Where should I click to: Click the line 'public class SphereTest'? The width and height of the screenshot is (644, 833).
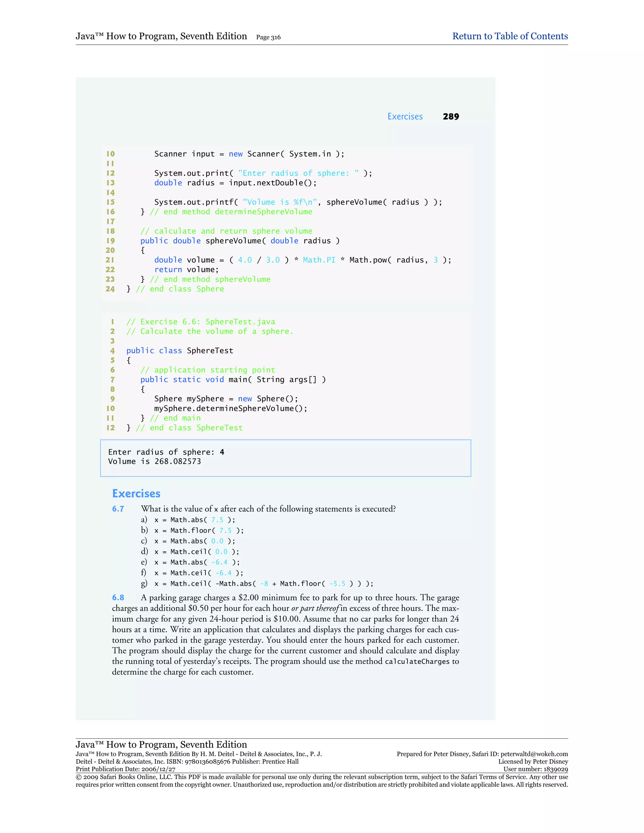tap(180, 350)
